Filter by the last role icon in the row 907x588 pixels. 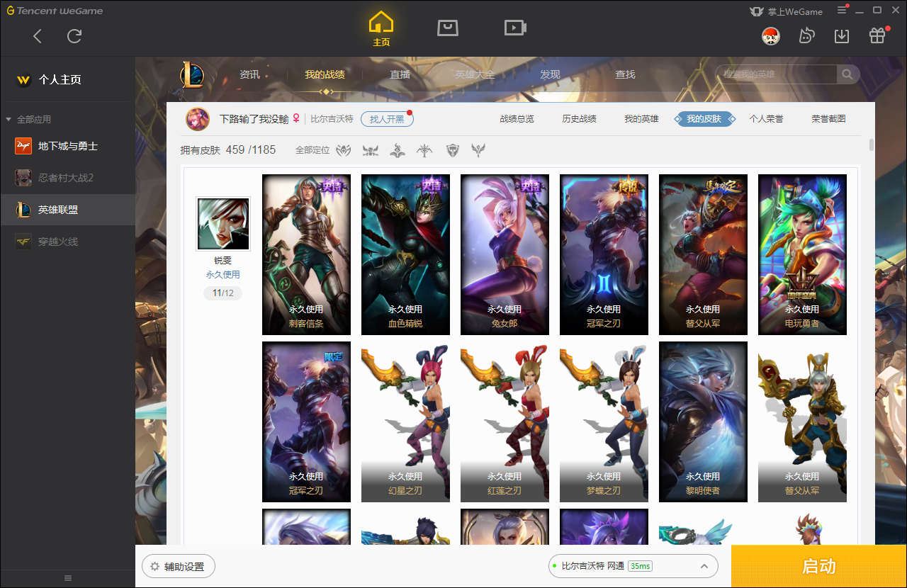(x=479, y=150)
